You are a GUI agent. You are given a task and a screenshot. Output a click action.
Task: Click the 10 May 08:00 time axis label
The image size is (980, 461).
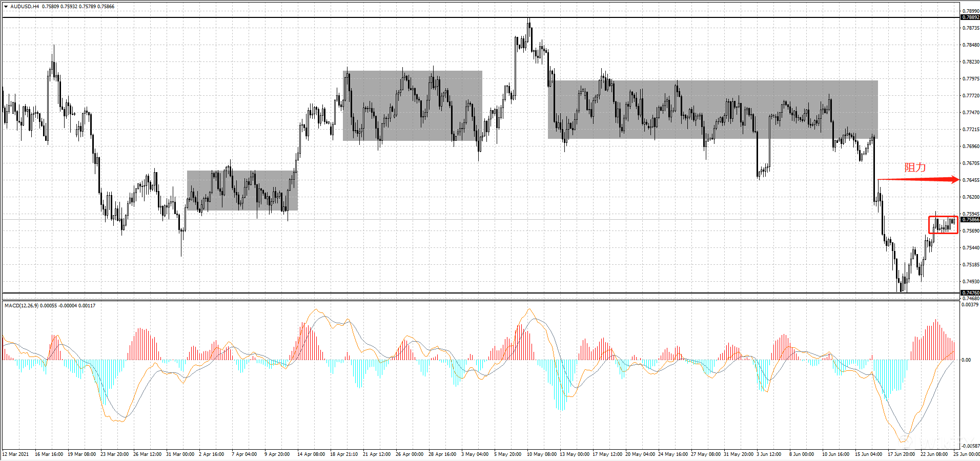[541, 454]
